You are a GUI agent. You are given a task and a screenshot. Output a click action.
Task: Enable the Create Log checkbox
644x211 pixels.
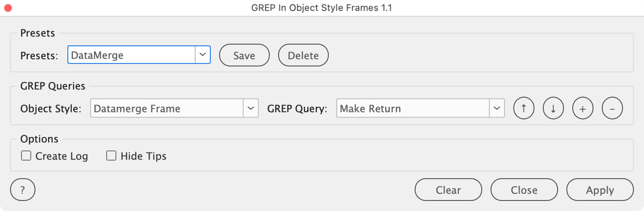[x=26, y=156]
